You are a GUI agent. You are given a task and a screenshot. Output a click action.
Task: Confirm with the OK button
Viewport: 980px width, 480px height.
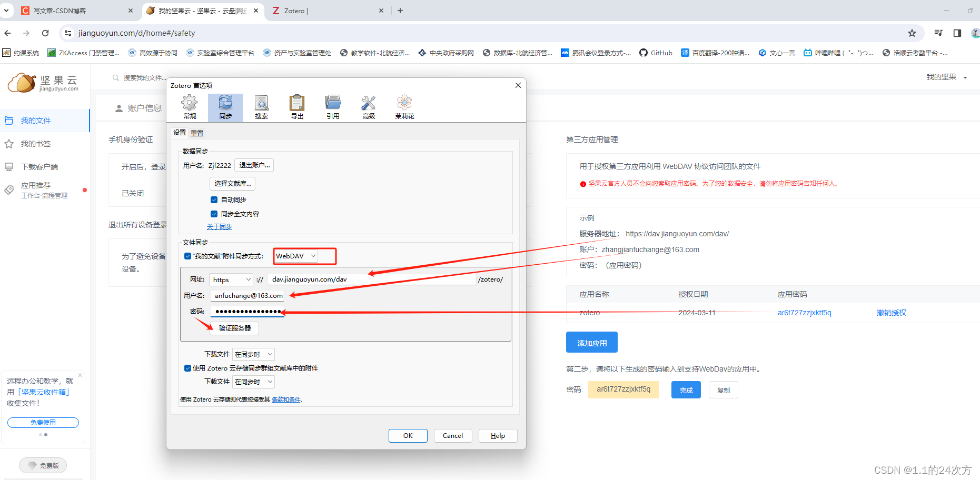click(x=408, y=436)
